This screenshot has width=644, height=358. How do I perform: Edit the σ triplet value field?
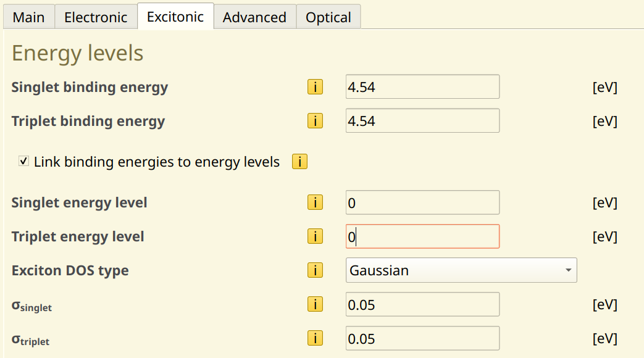[422, 338]
